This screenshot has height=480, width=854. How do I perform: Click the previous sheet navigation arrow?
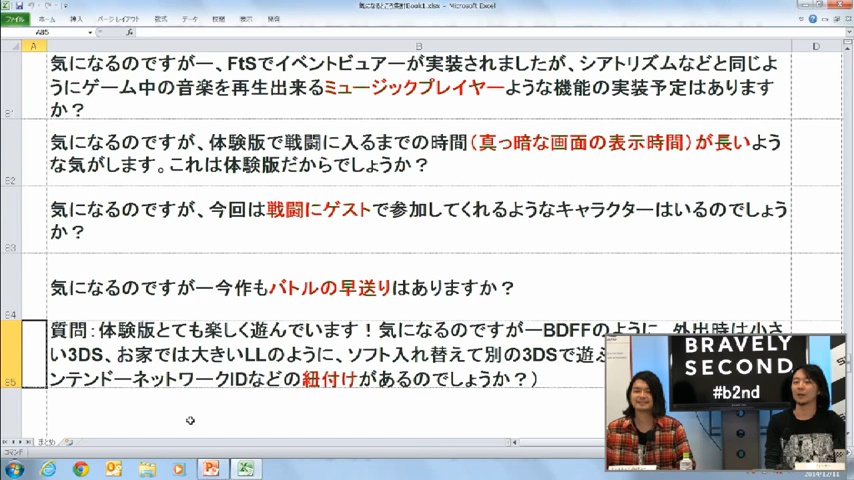13,442
